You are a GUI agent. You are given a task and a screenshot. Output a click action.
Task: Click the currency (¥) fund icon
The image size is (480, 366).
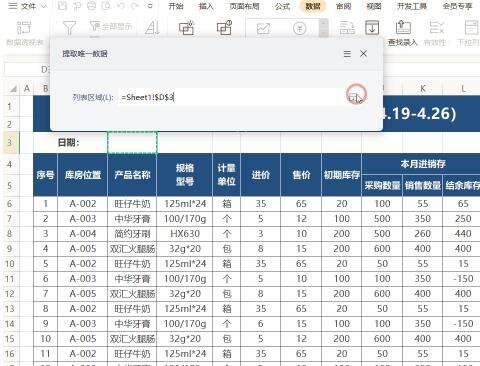click(299, 29)
